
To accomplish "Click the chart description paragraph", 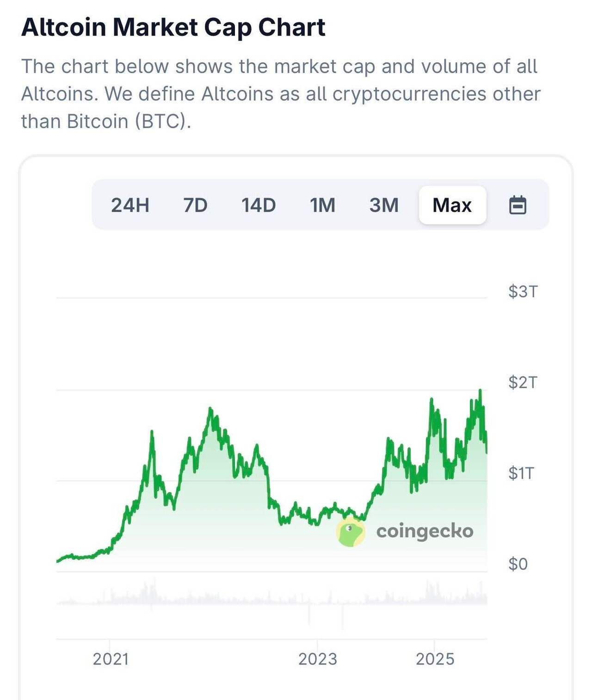I will 280,94.
